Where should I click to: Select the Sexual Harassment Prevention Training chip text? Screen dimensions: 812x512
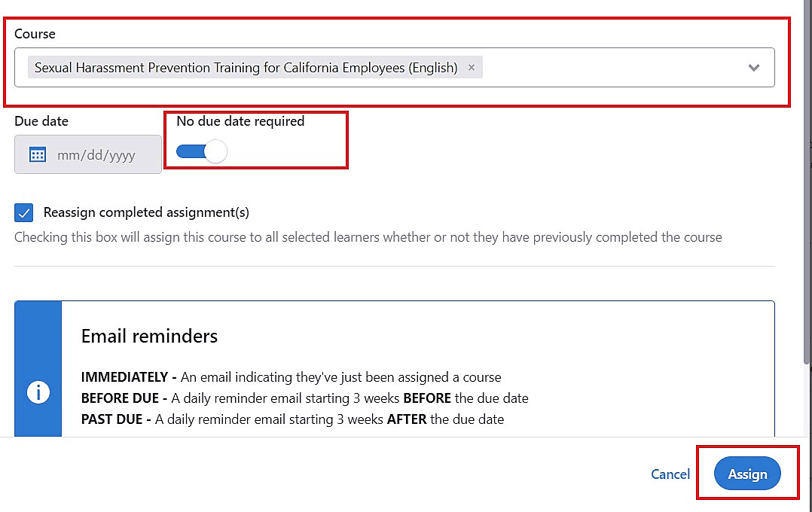coord(246,67)
